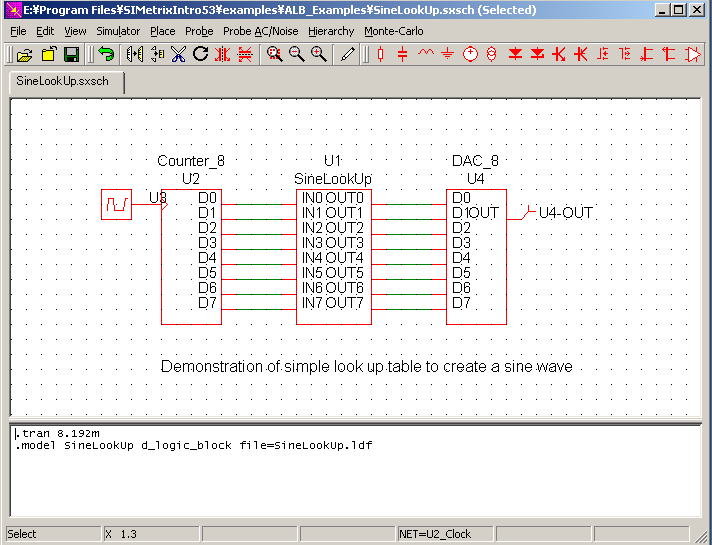Click the Flip toolbar icon
The width and height of the screenshot is (712, 545).
coord(157,54)
